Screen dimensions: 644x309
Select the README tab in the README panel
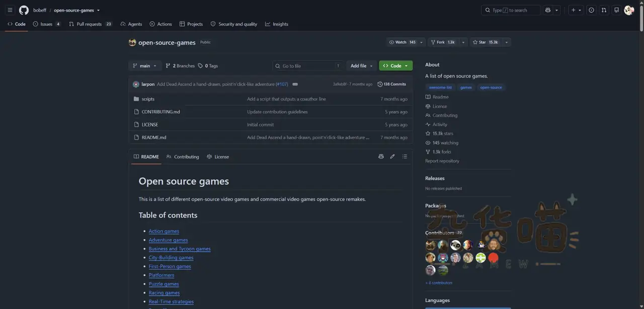(x=146, y=157)
